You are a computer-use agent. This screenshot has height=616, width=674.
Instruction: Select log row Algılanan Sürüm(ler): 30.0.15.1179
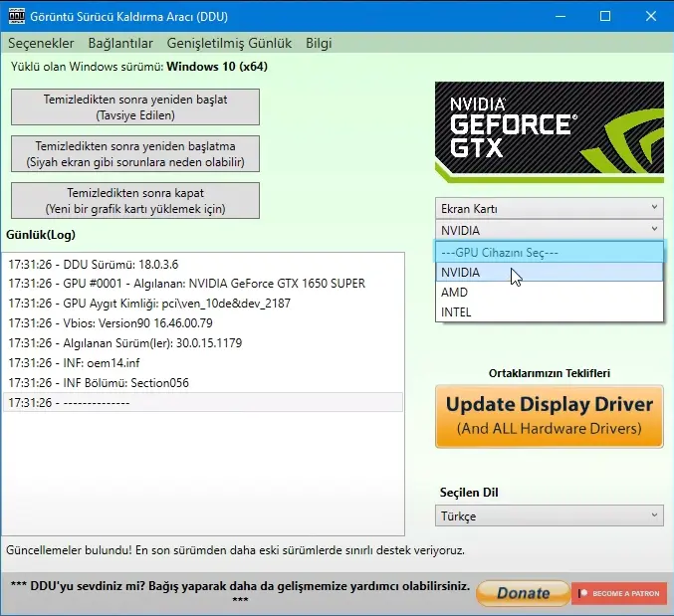203,342
